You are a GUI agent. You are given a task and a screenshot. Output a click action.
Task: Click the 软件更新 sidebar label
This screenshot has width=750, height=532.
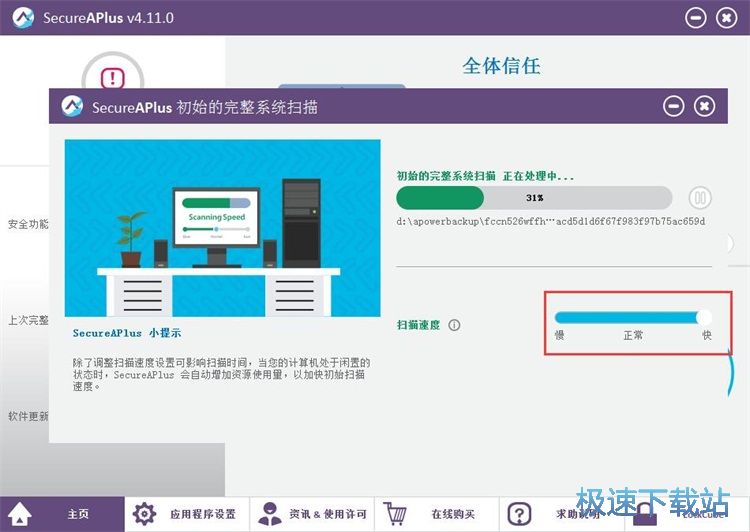point(28,416)
